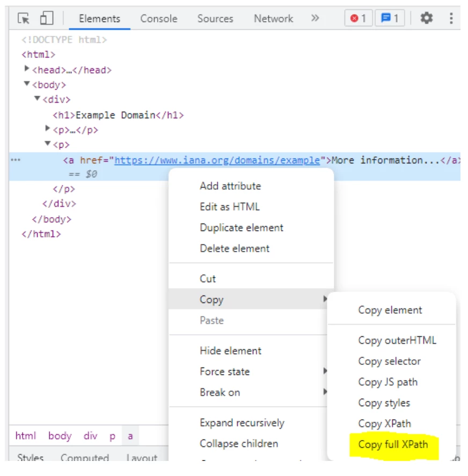Select Cut in the context menu
This screenshot has height=476, width=468.
(251, 278)
